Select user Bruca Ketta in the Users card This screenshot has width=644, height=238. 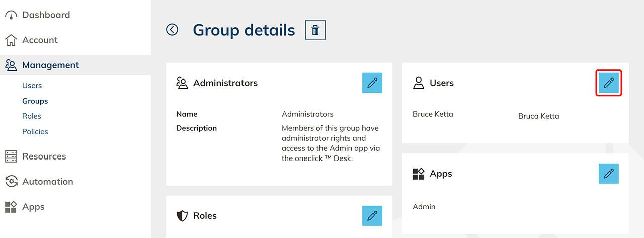click(x=538, y=116)
